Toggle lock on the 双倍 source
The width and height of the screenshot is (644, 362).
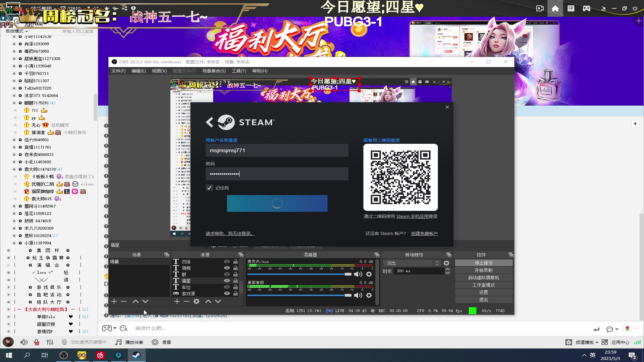pos(235,262)
